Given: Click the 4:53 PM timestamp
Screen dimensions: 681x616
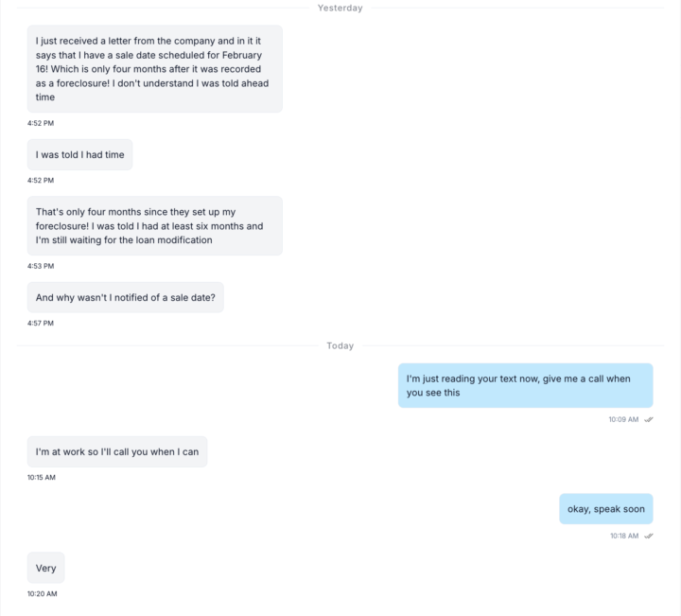Looking at the screenshot, I should (x=41, y=266).
